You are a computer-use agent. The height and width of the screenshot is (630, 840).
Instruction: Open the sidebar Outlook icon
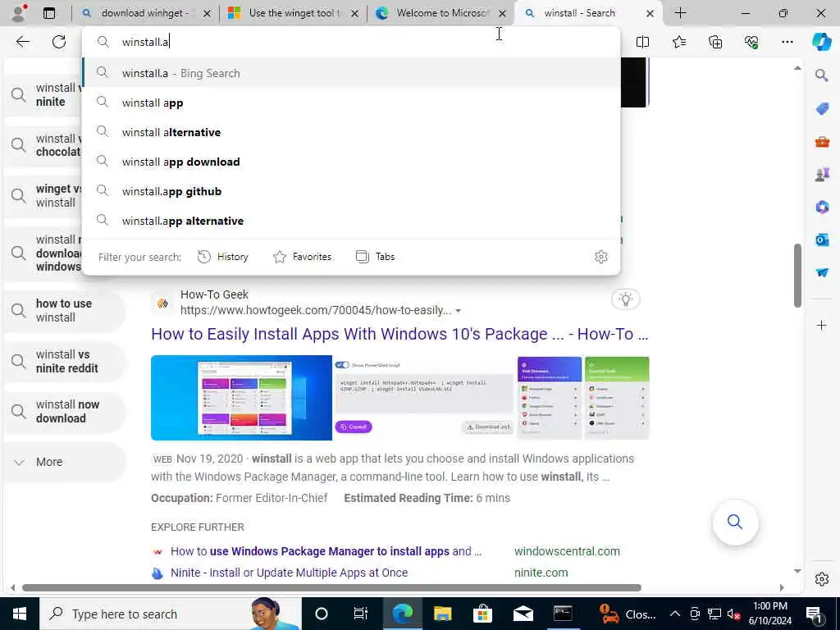(822, 240)
